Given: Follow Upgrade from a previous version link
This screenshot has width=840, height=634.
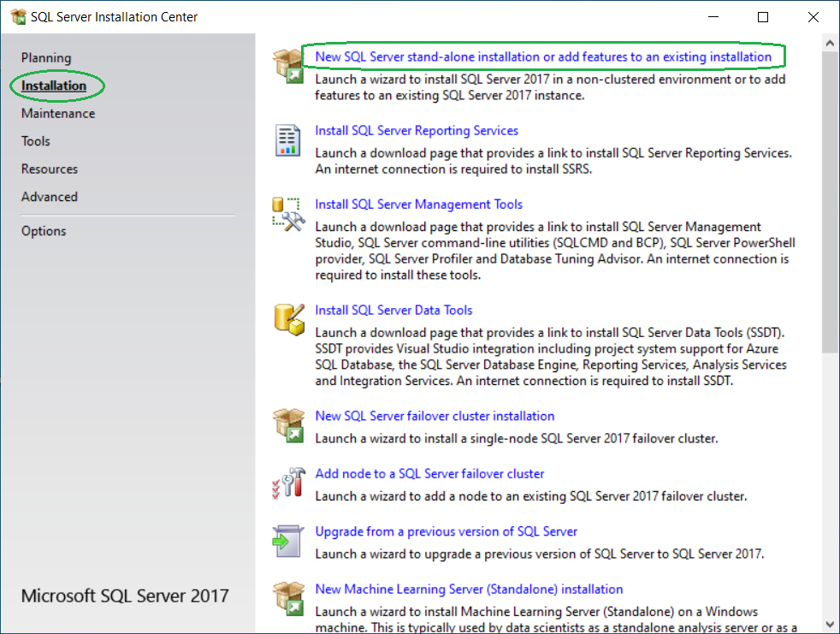Looking at the screenshot, I should click(x=446, y=531).
